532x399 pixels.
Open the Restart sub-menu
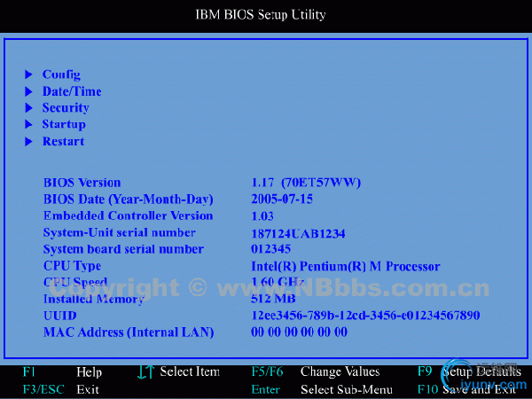point(63,141)
